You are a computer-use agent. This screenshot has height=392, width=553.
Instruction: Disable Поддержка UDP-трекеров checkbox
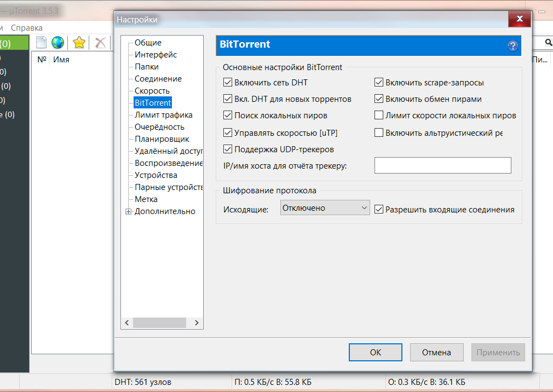(228, 149)
